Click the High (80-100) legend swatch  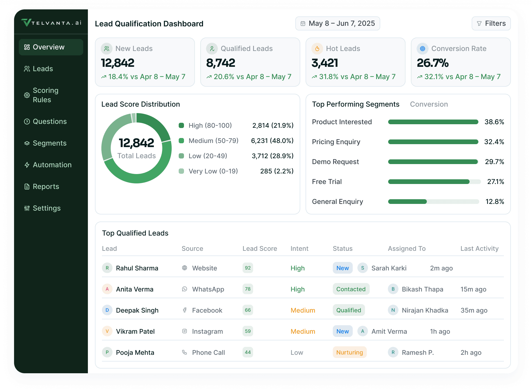181,125
